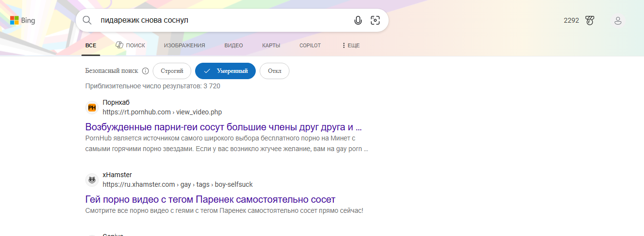Click the magnifier search icon
The width and height of the screenshot is (644, 236).
[x=87, y=20]
